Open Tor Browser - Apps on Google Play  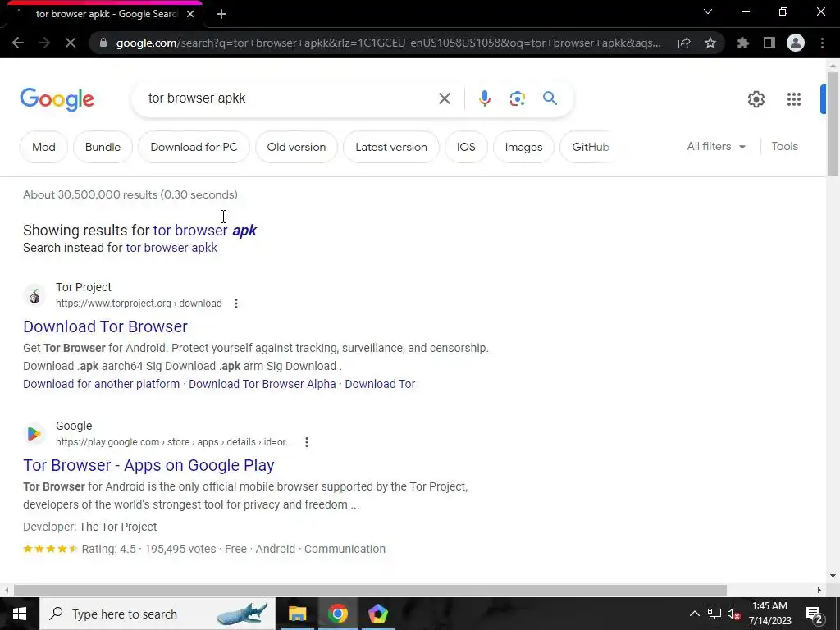click(148, 466)
